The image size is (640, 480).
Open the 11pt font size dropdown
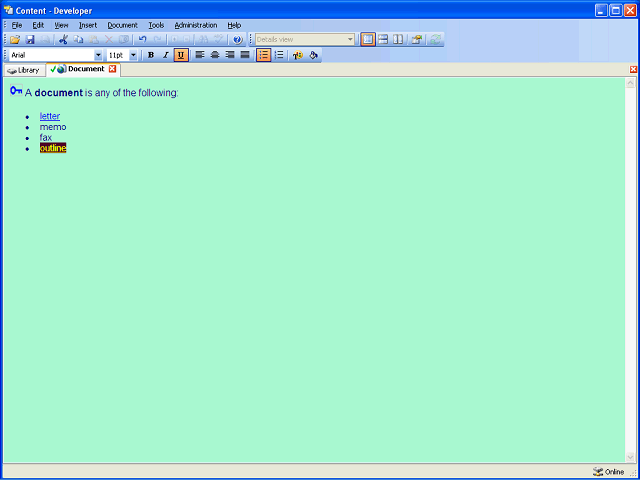133,55
